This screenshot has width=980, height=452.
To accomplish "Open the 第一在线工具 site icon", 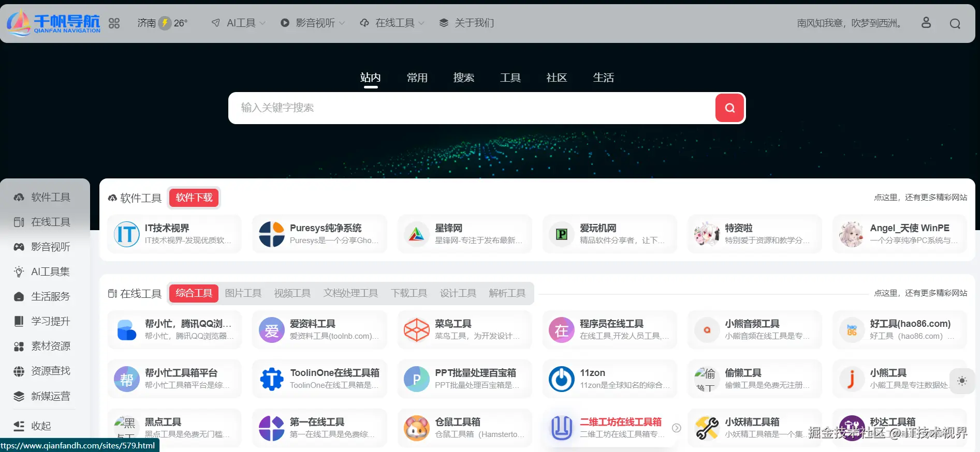I will [272, 428].
